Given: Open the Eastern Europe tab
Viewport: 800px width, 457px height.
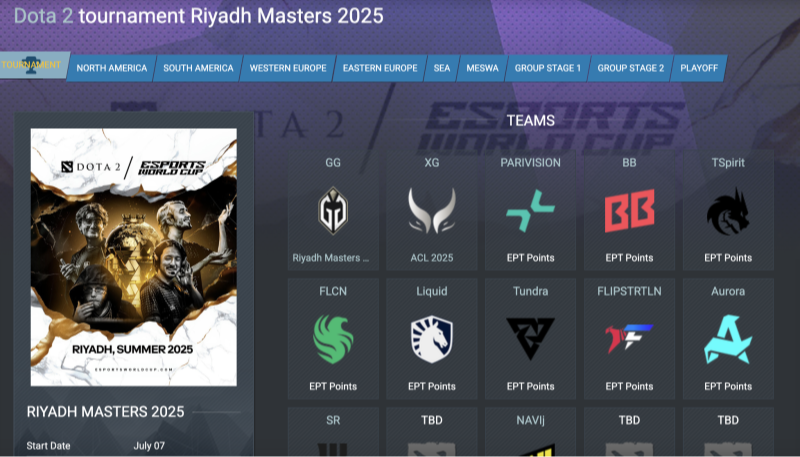Looking at the screenshot, I should tap(380, 68).
